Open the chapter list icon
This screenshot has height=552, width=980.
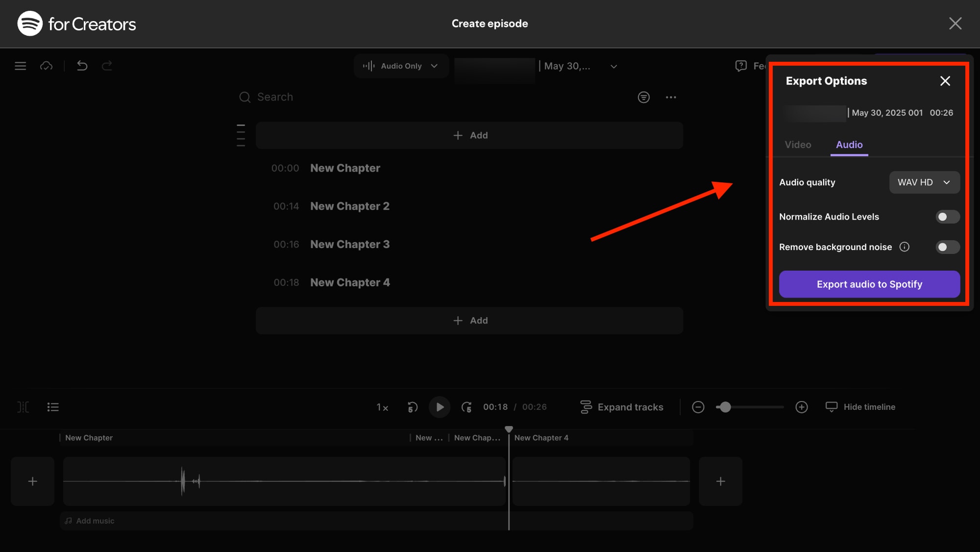[x=53, y=407]
